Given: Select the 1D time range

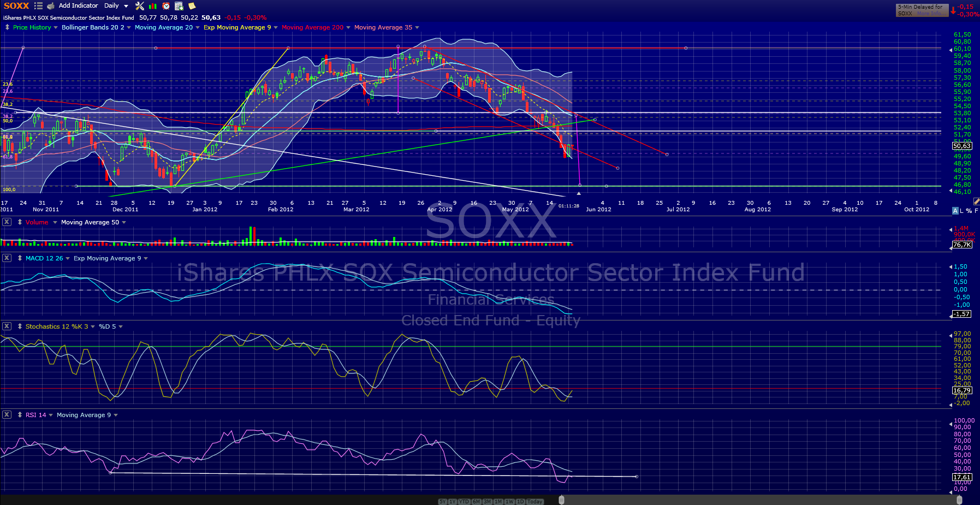Looking at the screenshot, I should [520, 502].
